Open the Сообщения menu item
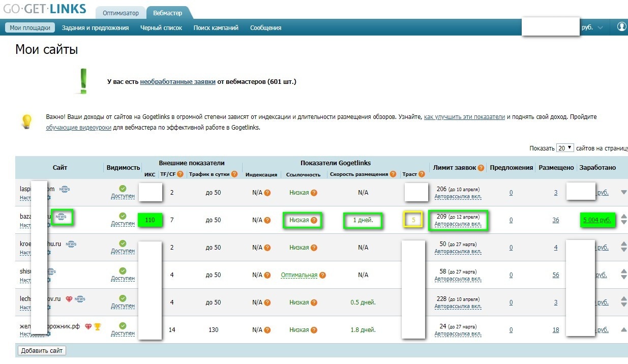Viewport: 628px width, 364px height. pyautogui.click(x=265, y=28)
